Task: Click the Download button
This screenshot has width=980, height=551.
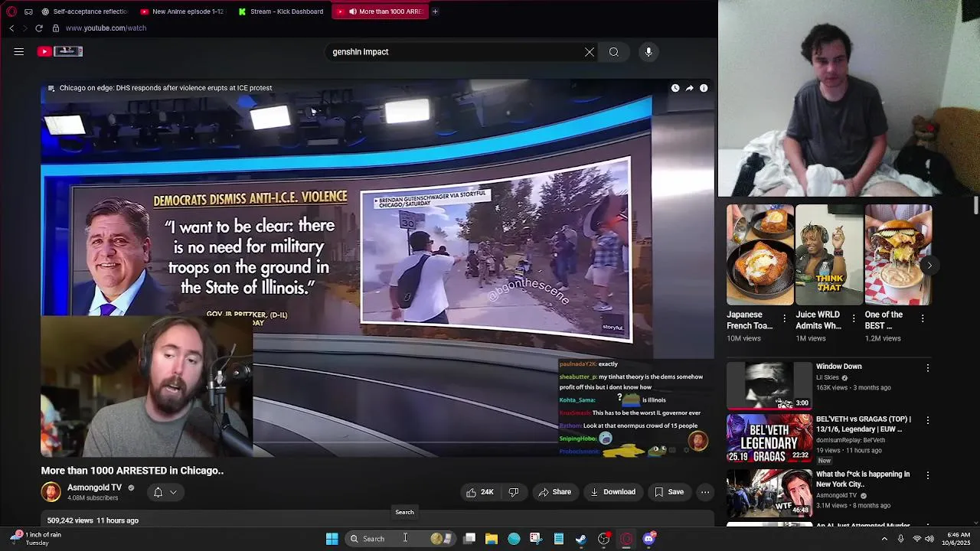Action: coord(612,492)
